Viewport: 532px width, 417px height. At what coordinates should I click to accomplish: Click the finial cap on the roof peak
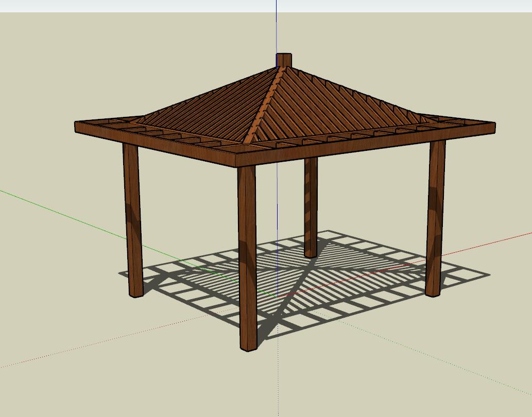pyautogui.click(x=284, y=60)
